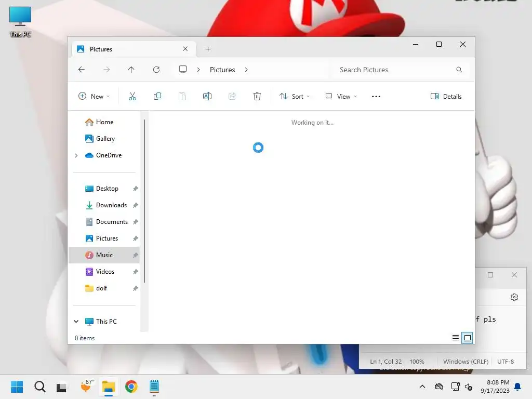The height and width of the screenshot is (399, 532).
Task: Open the View dropdown
Action: pos(341,96)
